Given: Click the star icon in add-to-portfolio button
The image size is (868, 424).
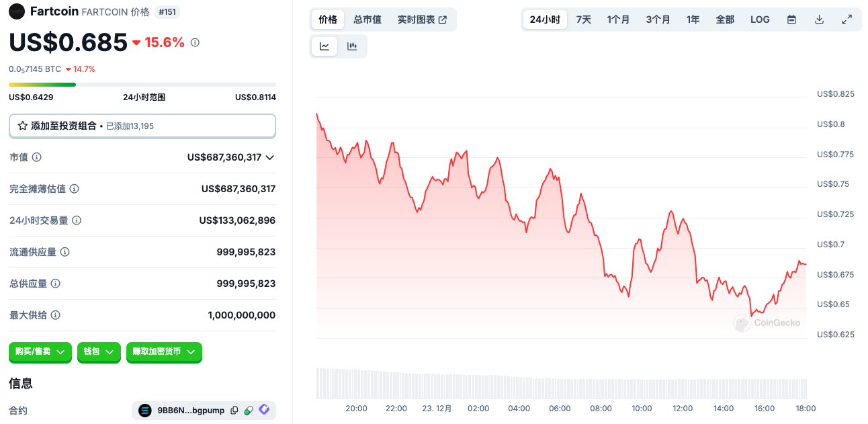Looking at the screenshot, I should (23, 126).
